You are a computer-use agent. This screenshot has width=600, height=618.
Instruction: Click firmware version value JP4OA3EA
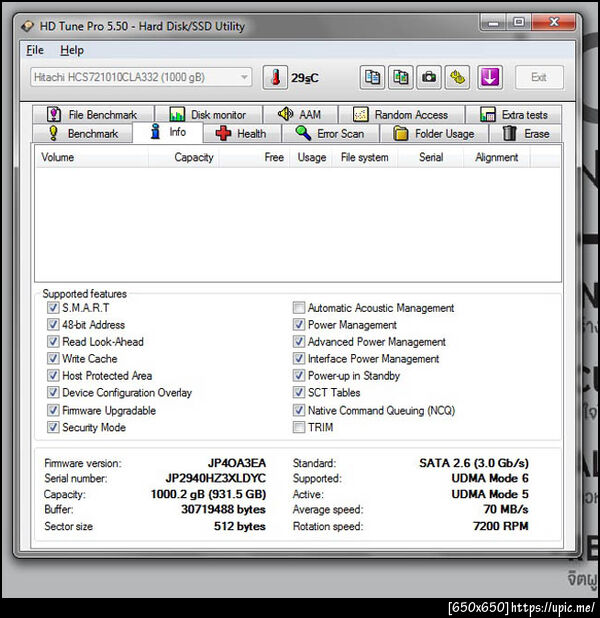click(237, 463)
